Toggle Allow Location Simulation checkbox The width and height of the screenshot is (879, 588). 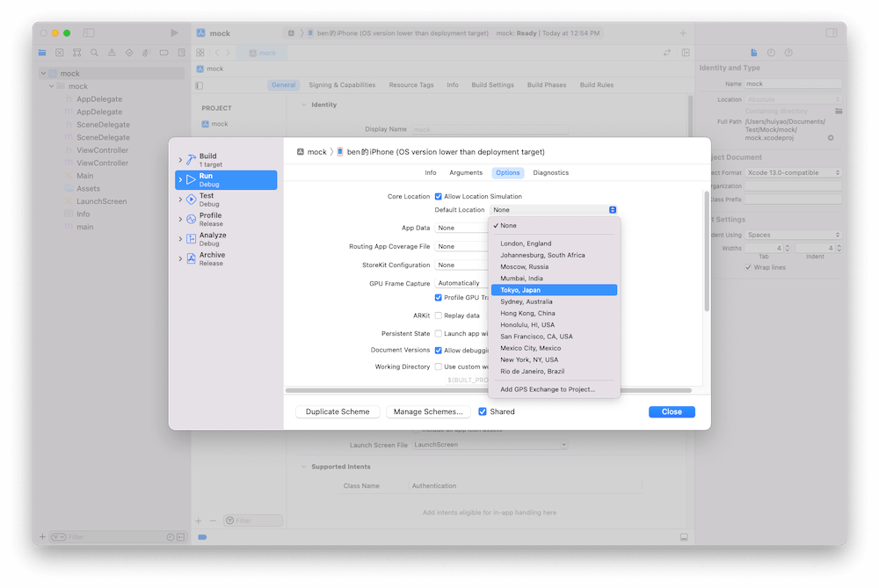click(439, 196)
